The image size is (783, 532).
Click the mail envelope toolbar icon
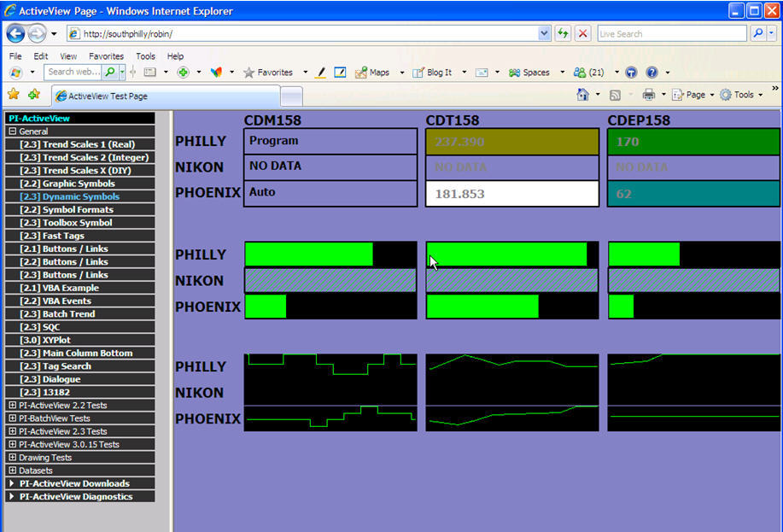pyautogui.click(x=482, y=73)
